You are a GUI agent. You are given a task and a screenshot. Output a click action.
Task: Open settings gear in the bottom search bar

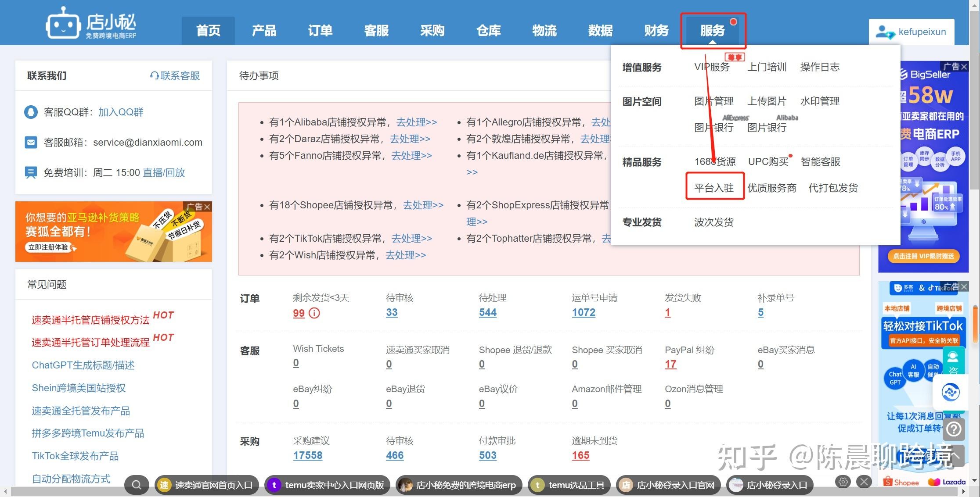pos(843,482)
